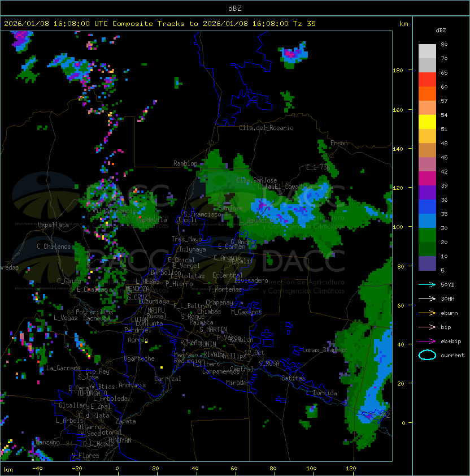Click the 'Divisadero' map label
This screenshot has width=470, height=476.
click(x=251, y=280)
